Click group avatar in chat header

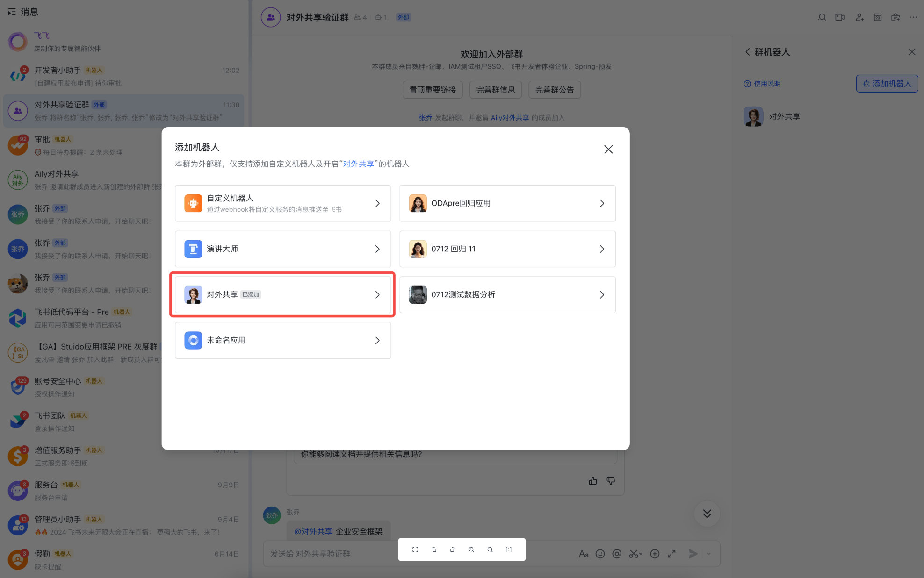pos(271,17)
